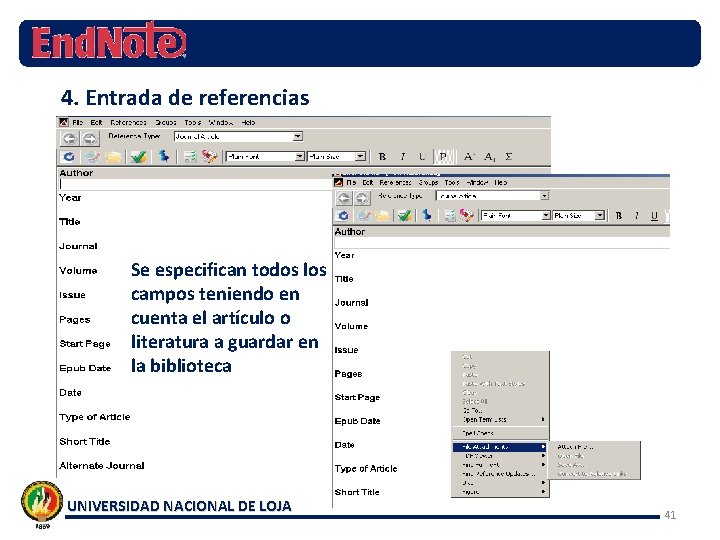This screenshot has height=540, width=720.
Task: Click the Author input field in the right window
Action: point(501,243)
